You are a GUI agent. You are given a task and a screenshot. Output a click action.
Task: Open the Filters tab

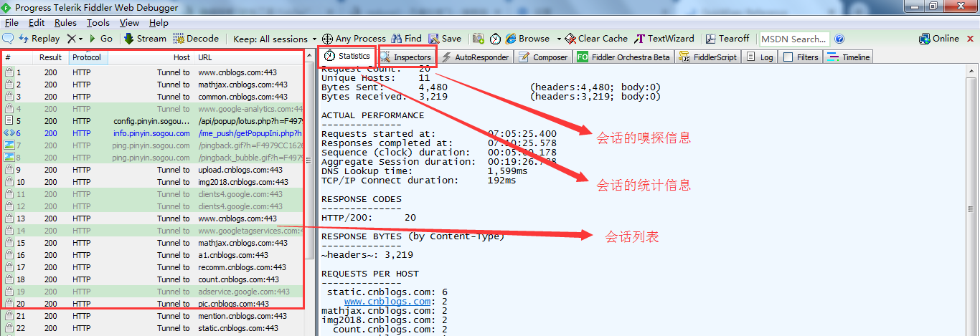(x=801, y=57)
